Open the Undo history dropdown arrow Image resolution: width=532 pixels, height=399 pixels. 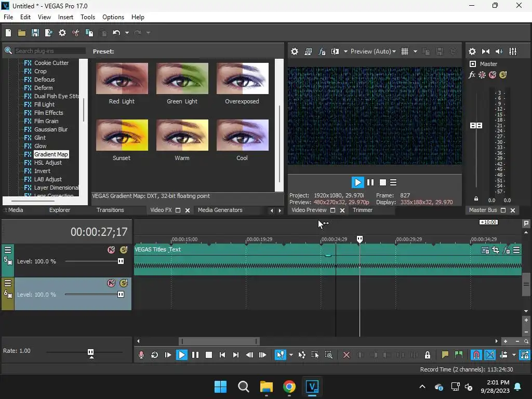click(x=127, y=33)
